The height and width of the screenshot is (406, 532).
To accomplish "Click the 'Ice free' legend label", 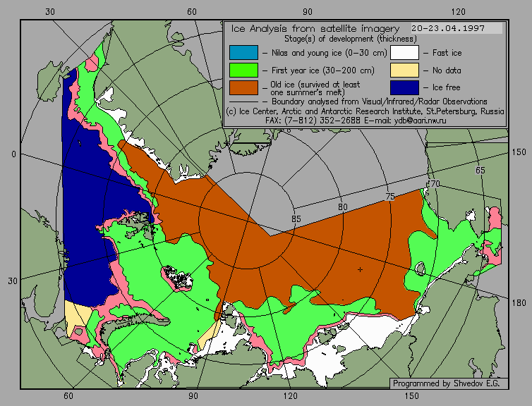I will tap(446, 87).
